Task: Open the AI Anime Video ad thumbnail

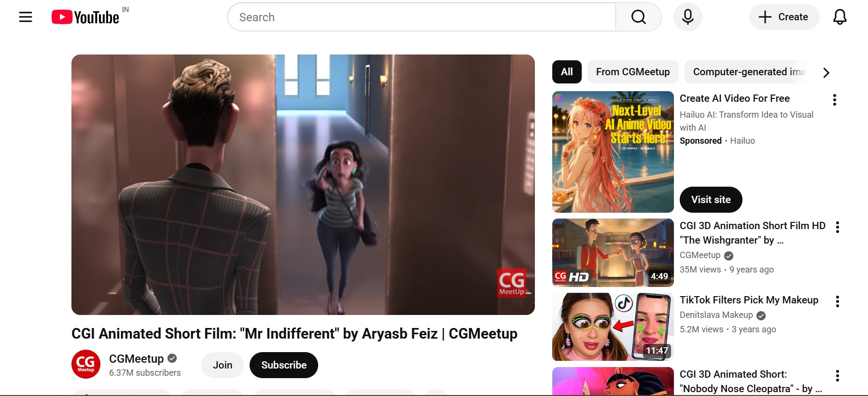Action: pos(613,152)
